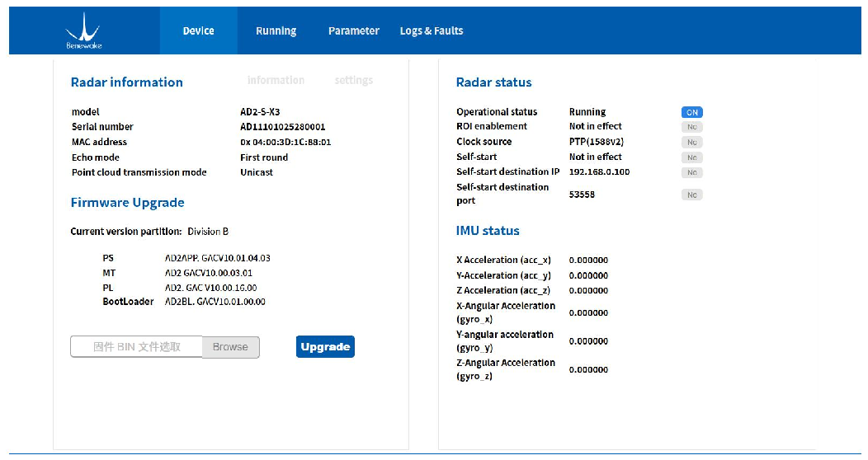The width and height of the screenshot is (868, 460).
Task: Click the IMU status heading
Action: (488, 231)
